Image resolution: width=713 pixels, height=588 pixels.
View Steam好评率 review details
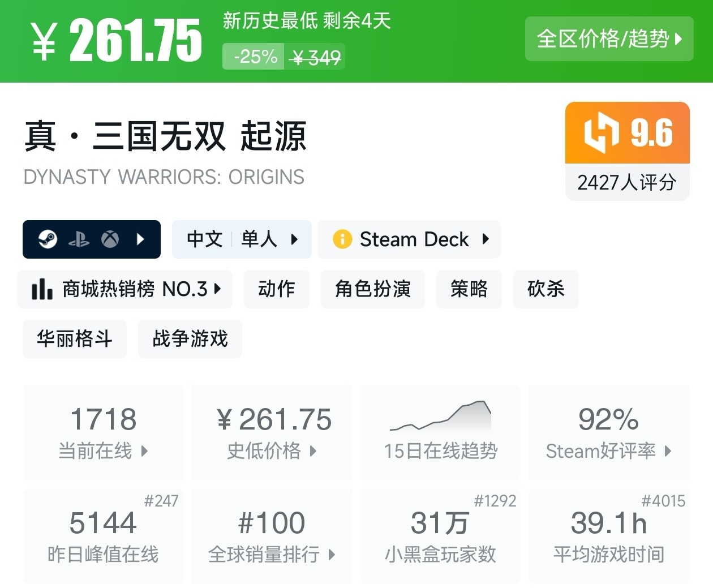pyautogui.click(x=609, y=432)
